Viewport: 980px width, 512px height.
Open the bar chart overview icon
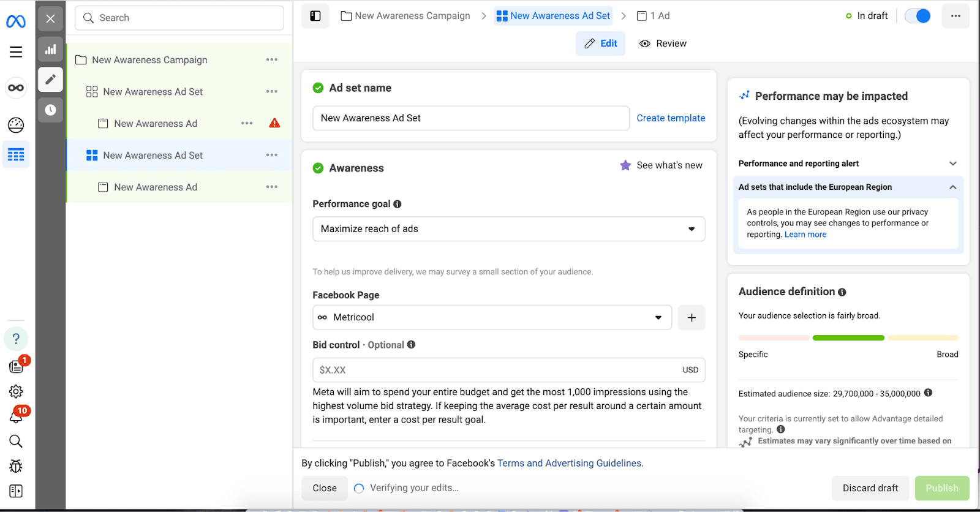pyautogui.click(x=50, y=50)
